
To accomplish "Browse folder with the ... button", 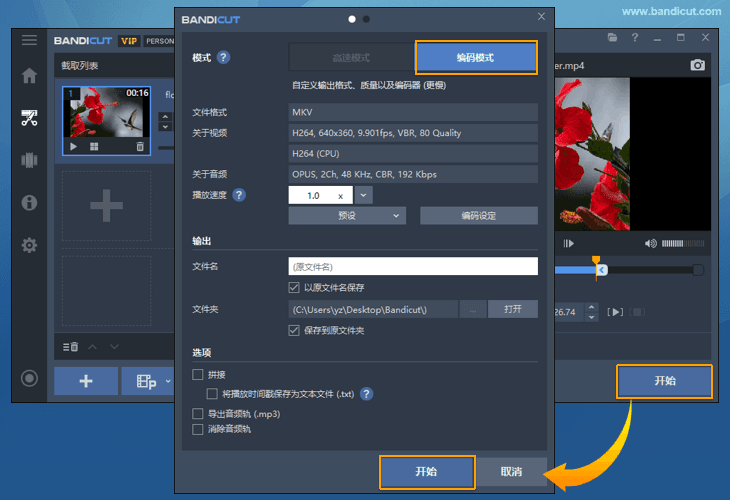I will coord(473,309).
